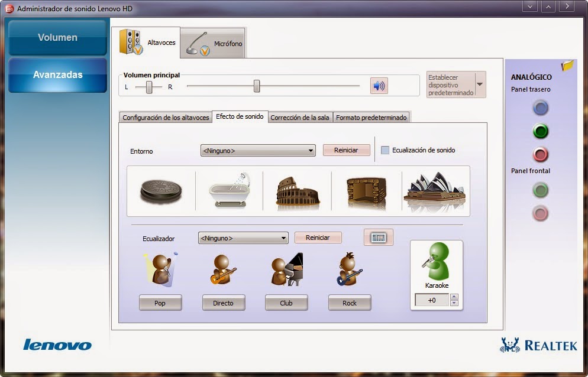Click Establecer dispositivo predeterminado button
This screenshot has height=377, width=588.
click(451, 84)
